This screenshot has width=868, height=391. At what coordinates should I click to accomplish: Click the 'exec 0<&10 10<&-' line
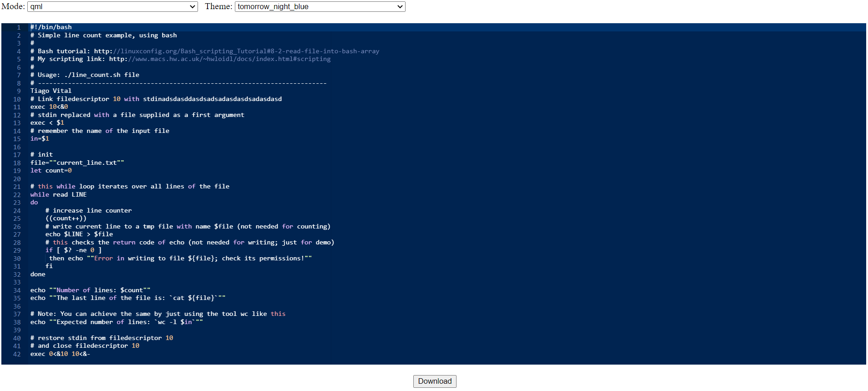click(61, 354)
